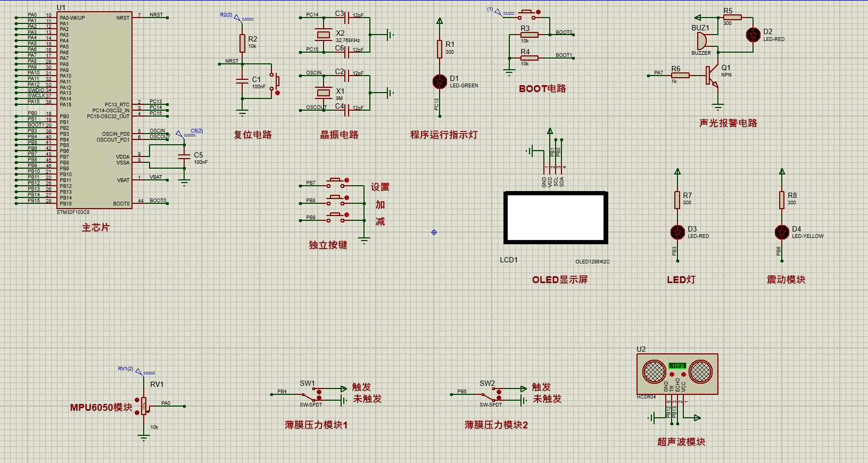The image size is (868, 463).
Task: Select NPN transistor Q1
Action: pos(712,76)
